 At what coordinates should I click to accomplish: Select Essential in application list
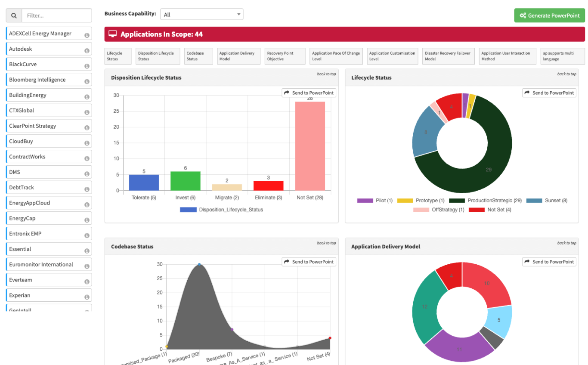click(x=49, y=249)
